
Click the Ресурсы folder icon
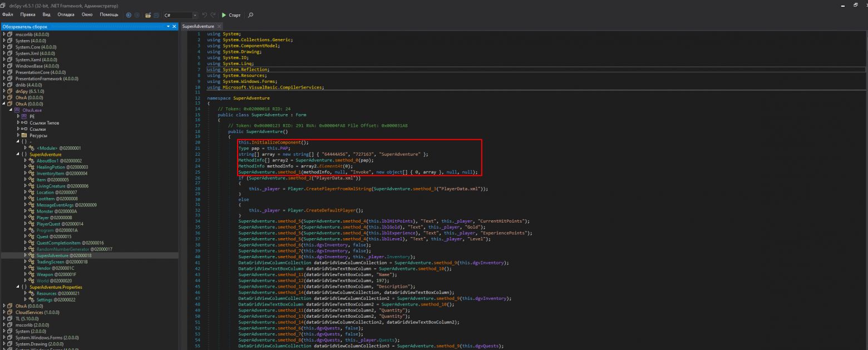[x=24, y=135]
